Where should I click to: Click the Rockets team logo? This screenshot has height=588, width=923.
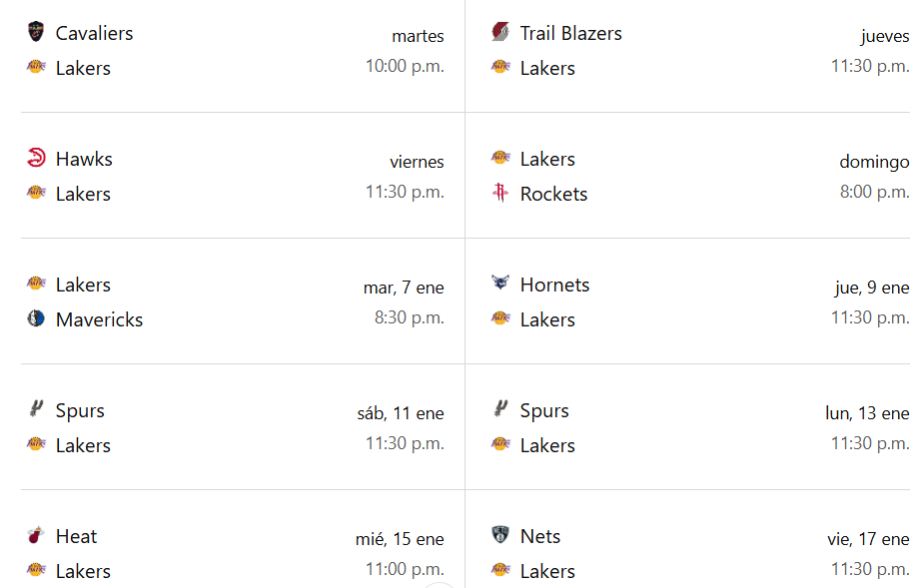[500, 193]
